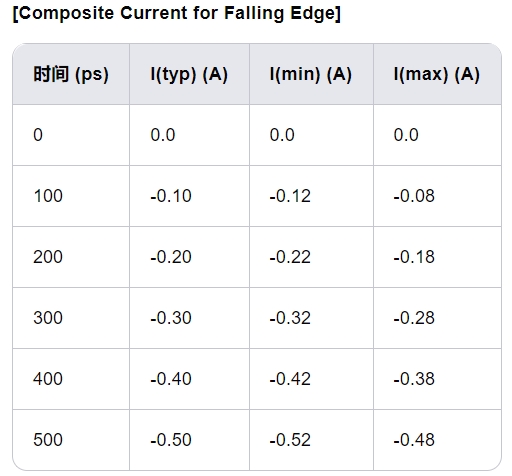
Task: Select the I(min) value -0.52
Action: 290,440
